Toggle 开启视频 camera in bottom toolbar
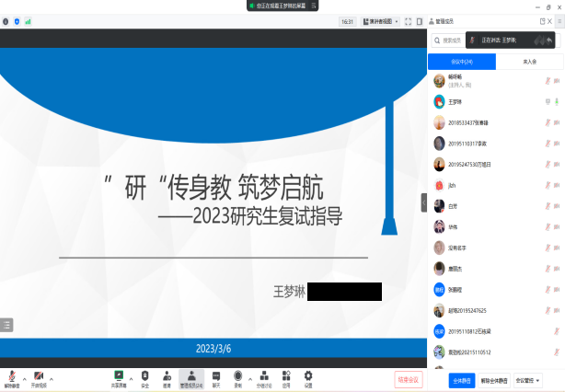Screen dimensions: 565x392 39,376
